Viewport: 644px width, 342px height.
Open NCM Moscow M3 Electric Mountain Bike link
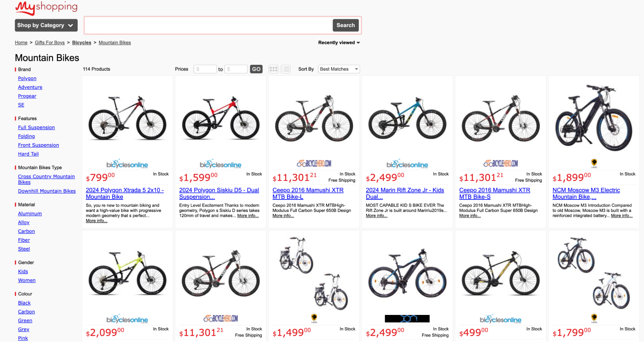tap(586, 193)
